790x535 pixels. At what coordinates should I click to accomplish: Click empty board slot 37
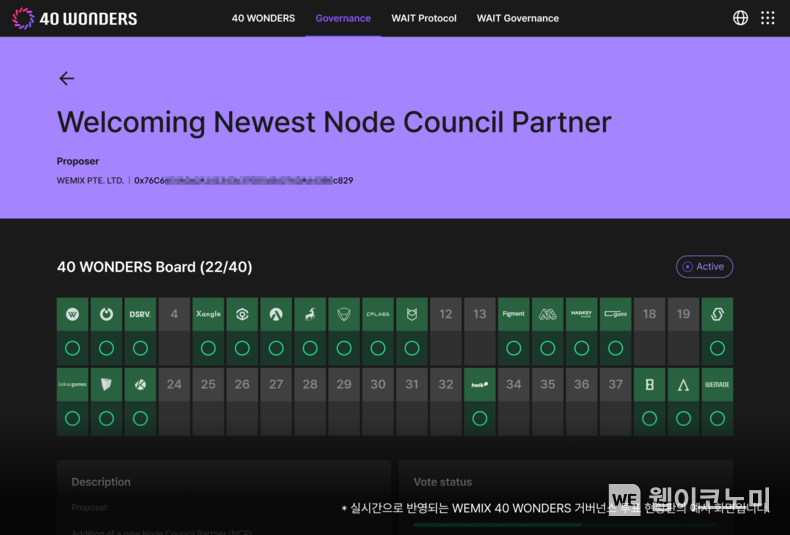tap(616, 384)
